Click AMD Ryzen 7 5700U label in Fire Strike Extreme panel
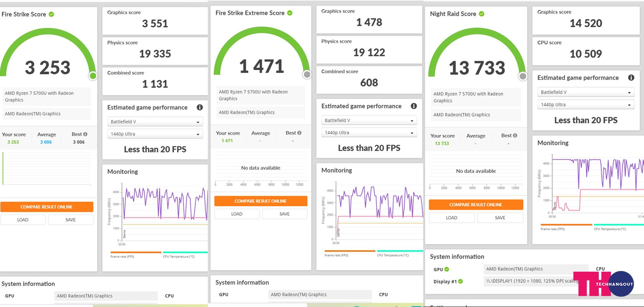Image resolution: width=644 pixels, height=307 pixels. (x=261, y=95)
